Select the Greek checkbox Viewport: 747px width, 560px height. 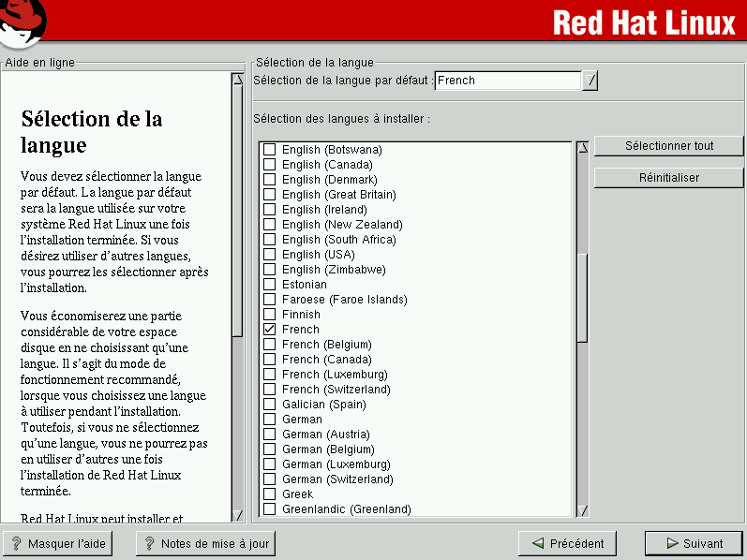(x=270, y=494)
